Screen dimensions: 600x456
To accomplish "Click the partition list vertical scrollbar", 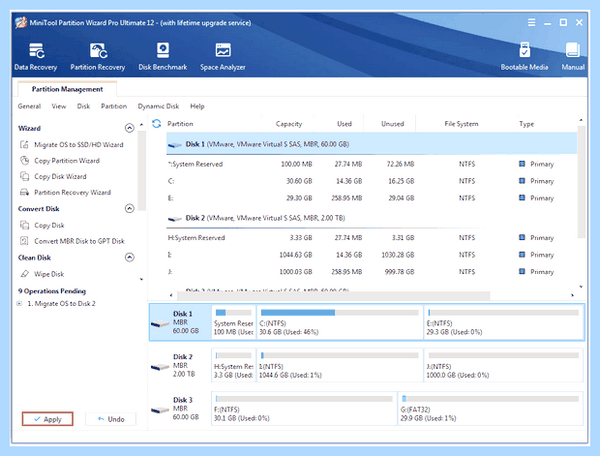I will 581,183.
